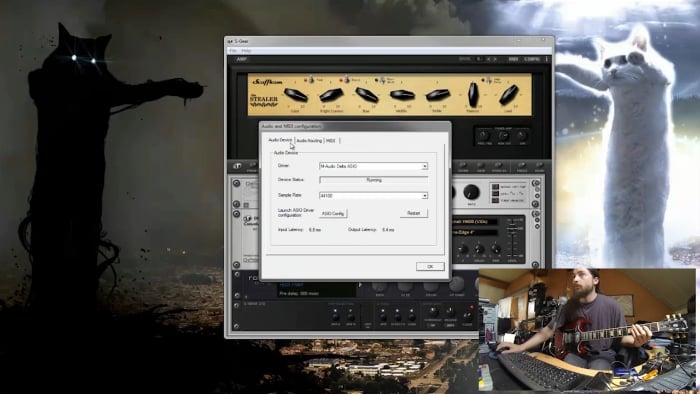Screen dimensions: 700x394
Task: Click the AMP label in the top bar
Action: 242,59
